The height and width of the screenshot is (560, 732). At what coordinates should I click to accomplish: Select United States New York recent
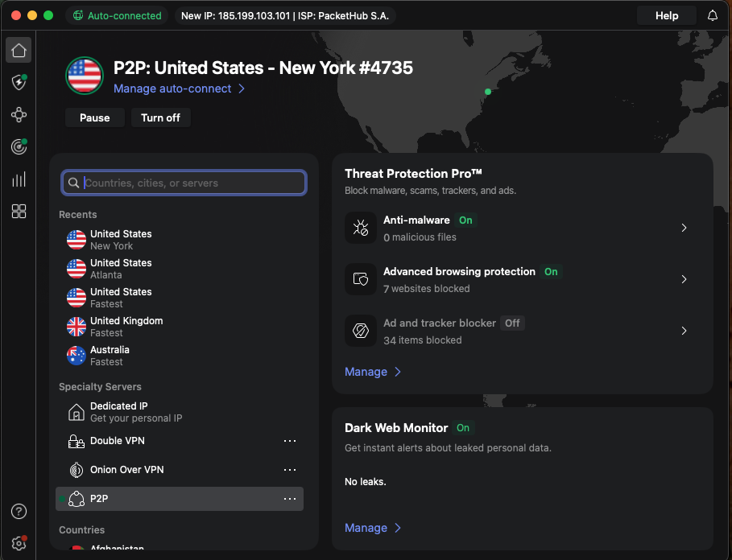(x=180, y=240)
